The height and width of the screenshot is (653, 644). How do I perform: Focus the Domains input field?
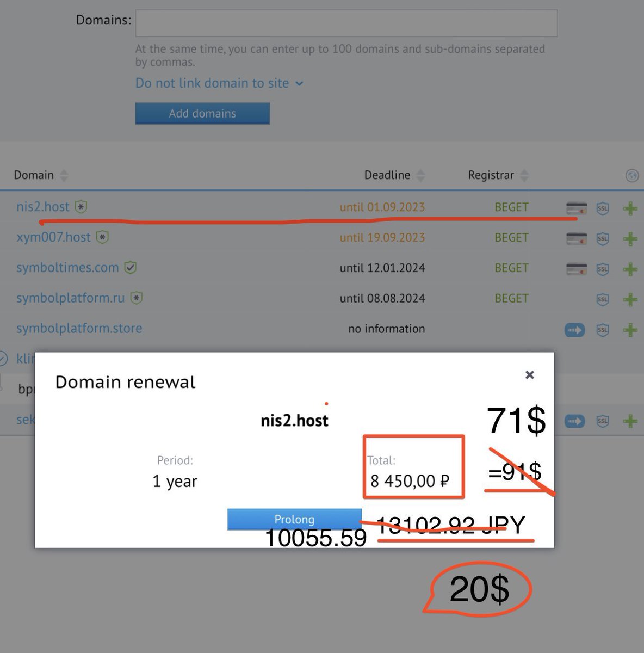pyautogui.click(x=346, y=23)
